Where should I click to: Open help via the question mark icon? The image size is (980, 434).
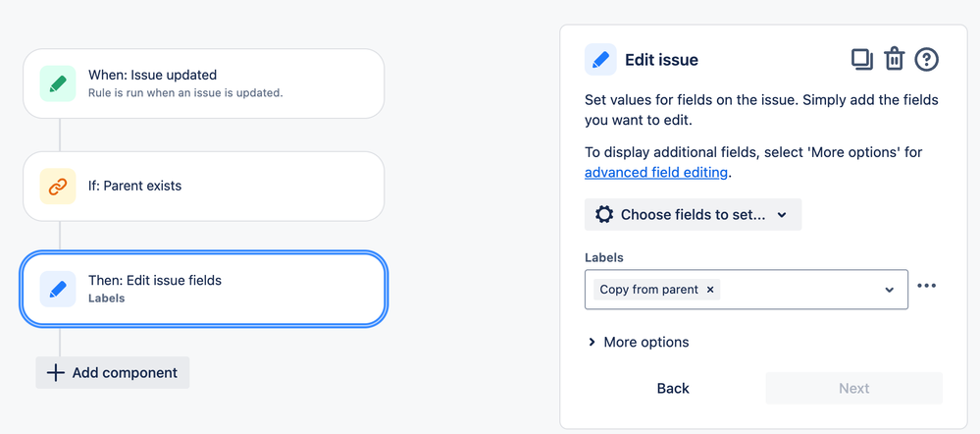click(927, 60)
